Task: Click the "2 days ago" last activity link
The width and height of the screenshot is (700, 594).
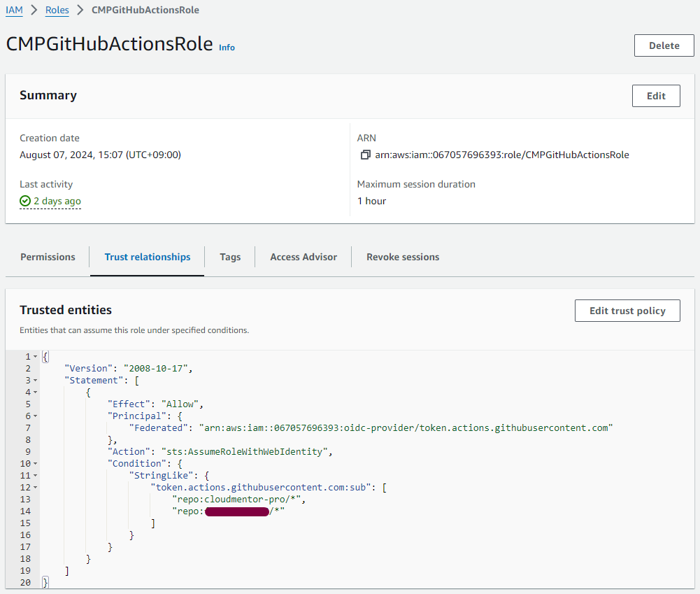Action: [x=57, y=201]
